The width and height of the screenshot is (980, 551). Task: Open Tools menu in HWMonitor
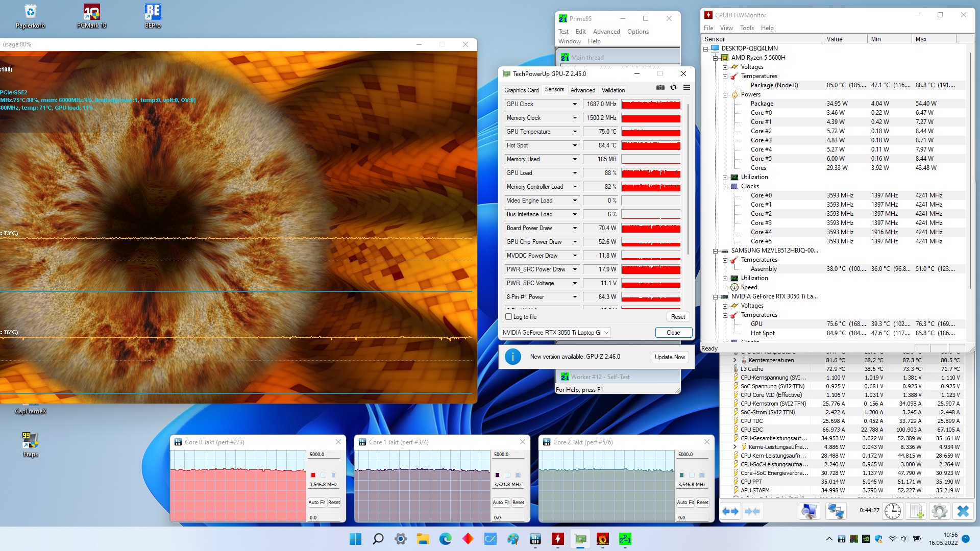click(747, 28)
